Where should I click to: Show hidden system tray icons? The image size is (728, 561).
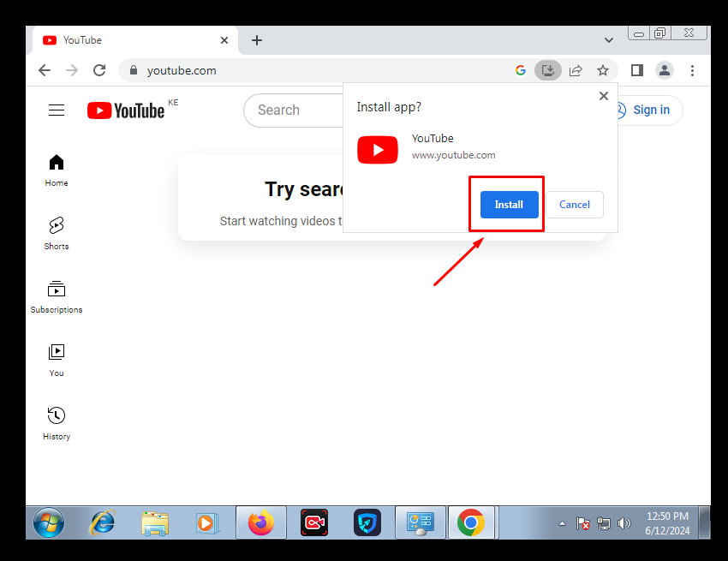click(x=562, y=524)
